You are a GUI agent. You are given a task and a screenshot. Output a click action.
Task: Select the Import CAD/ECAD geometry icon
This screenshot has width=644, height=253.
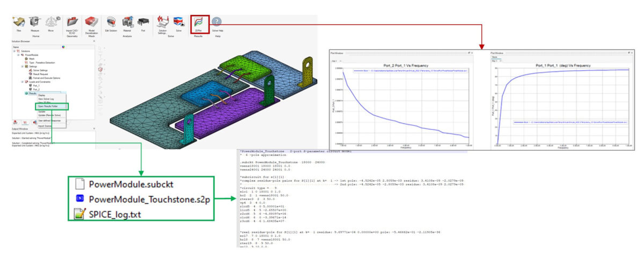point(72,22)
